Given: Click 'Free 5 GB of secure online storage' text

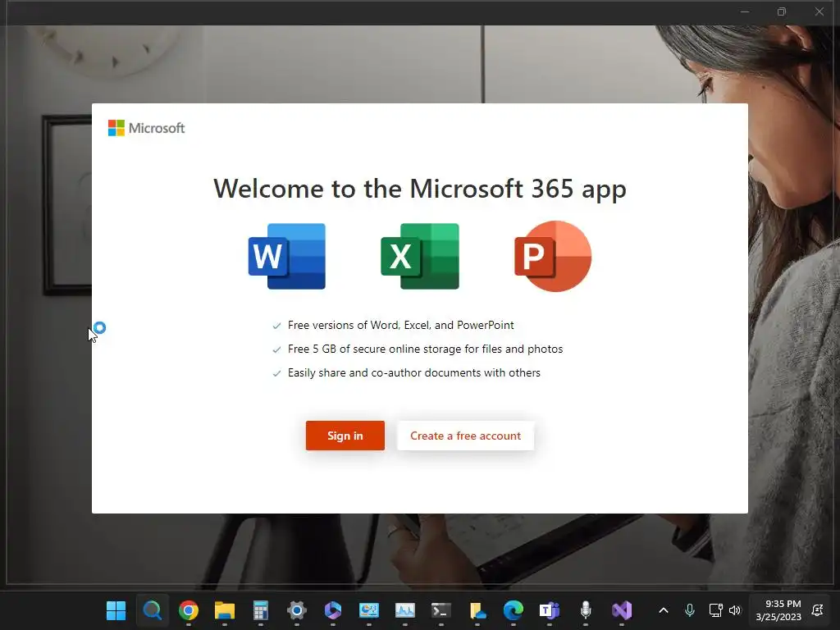Looking at the screenshot, I should [x=426, y=349].
